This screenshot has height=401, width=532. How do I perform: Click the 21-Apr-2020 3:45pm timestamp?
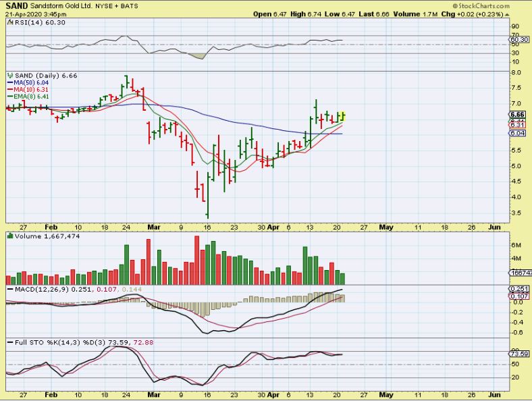36,14
